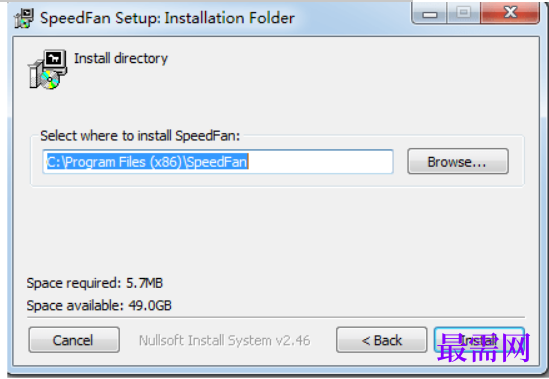
Task: Click the installer CD icon beside Install directory
Action: pos(48,69)
